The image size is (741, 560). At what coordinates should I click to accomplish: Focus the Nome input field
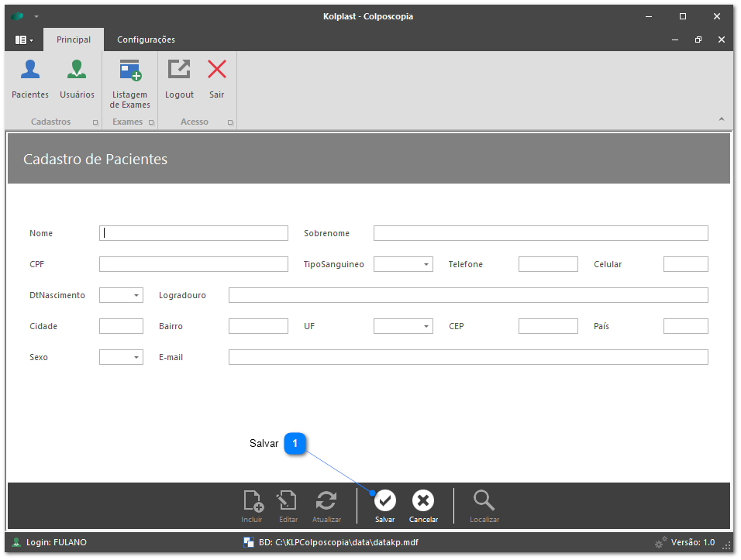pyautogui.click(x=194, y=233)
